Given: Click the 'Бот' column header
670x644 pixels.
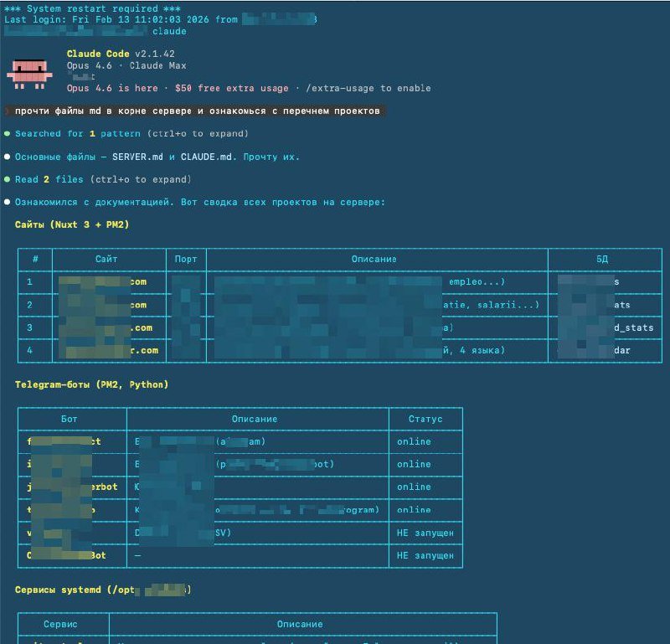Looking at the screenshot, I should tap(70, 419).
